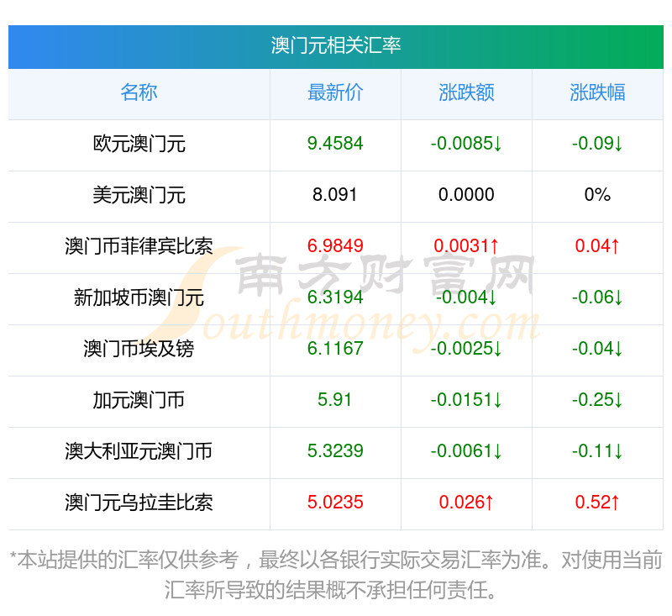Viewport: 672px width, 616px height.
Task: Click the change value -0.0085↓
Action: pos(466,144)
